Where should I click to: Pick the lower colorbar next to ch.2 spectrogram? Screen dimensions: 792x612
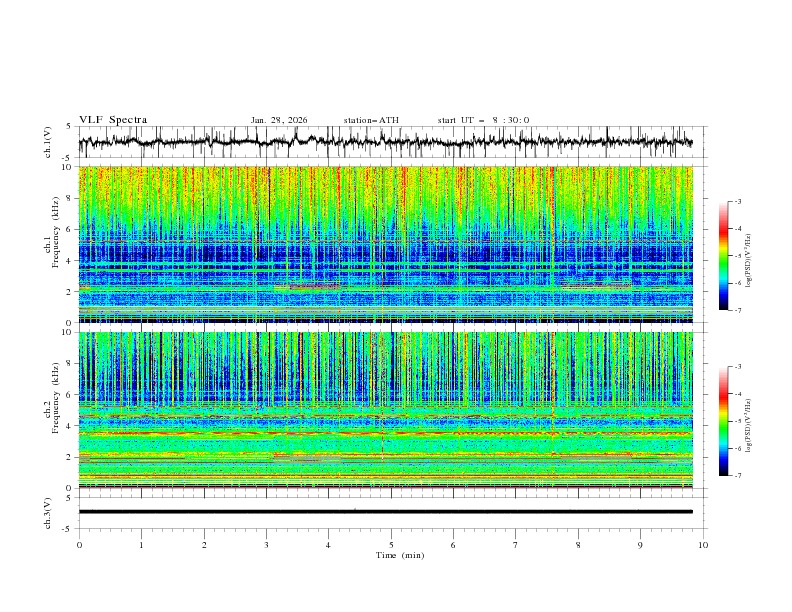(x=723, y=421)
